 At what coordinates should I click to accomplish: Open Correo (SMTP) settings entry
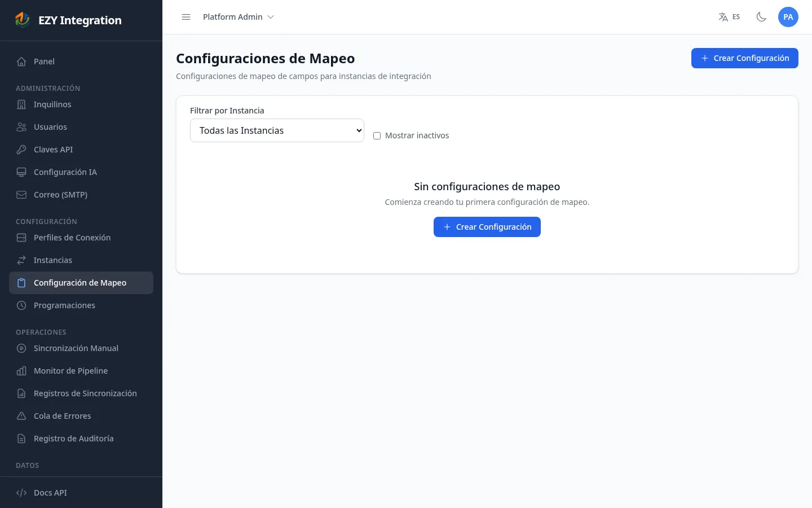click(81, 195)
